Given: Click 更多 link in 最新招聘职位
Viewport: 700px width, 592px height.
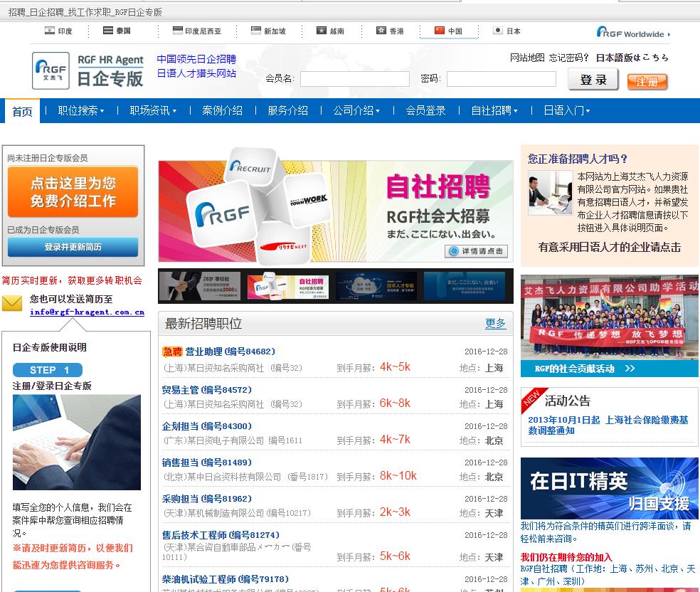Looking at the screenshot, I should (496, 323).
